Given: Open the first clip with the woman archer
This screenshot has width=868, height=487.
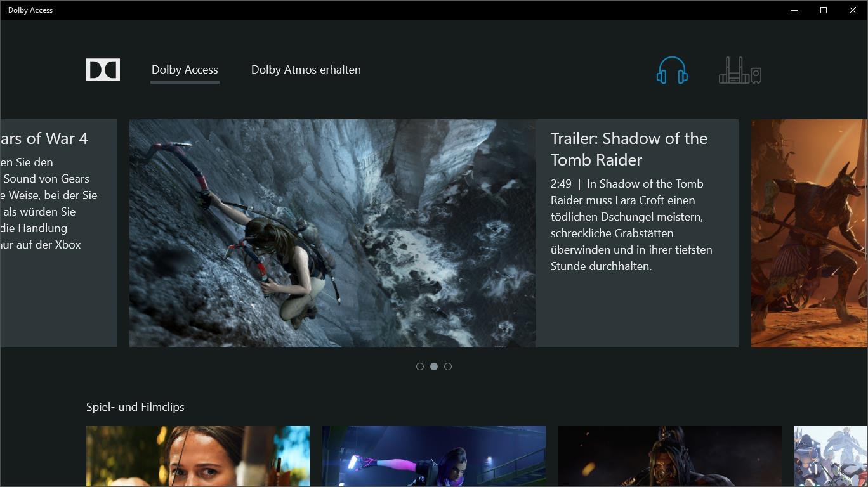Looking at the screenshot, I should click(x=198, y=457).
